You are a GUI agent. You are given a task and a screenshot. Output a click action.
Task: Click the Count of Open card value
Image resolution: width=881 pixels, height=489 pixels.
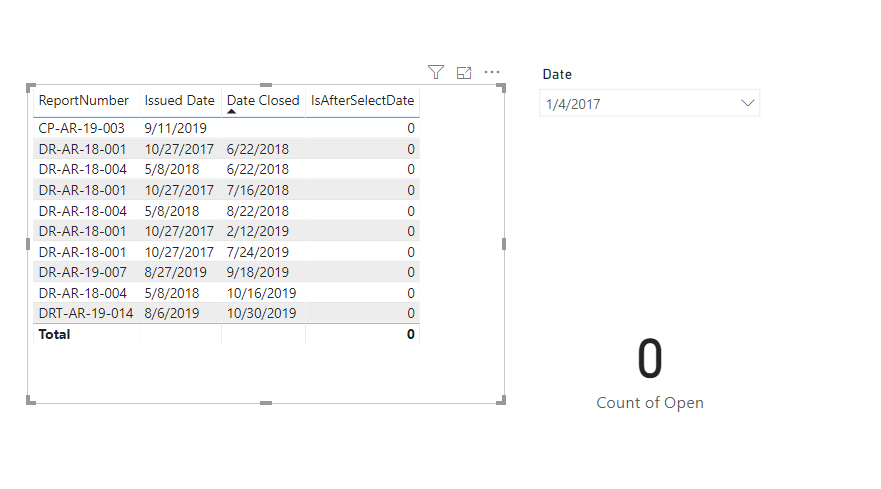click(650, 358)
